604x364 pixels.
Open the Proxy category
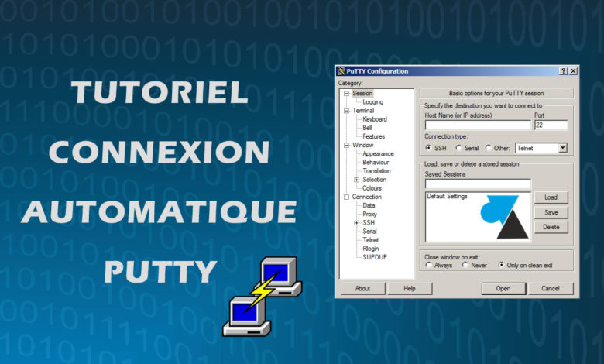369,215
